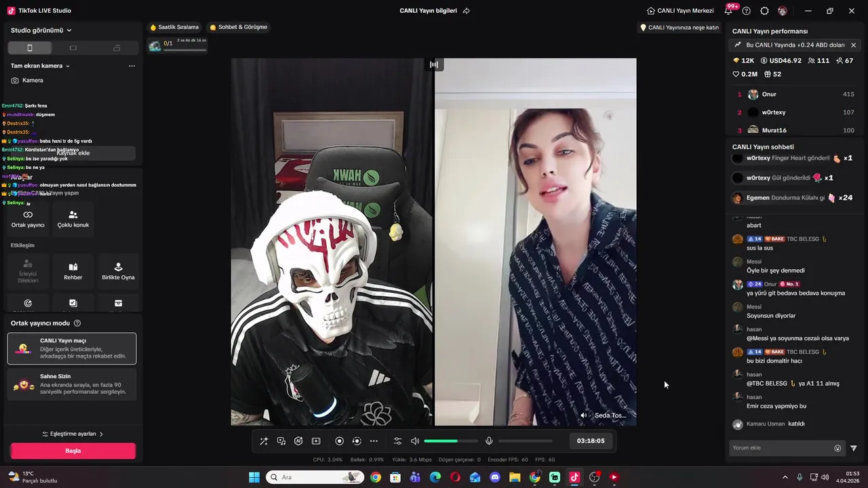Open the Windows Start button

pos(254,477)
